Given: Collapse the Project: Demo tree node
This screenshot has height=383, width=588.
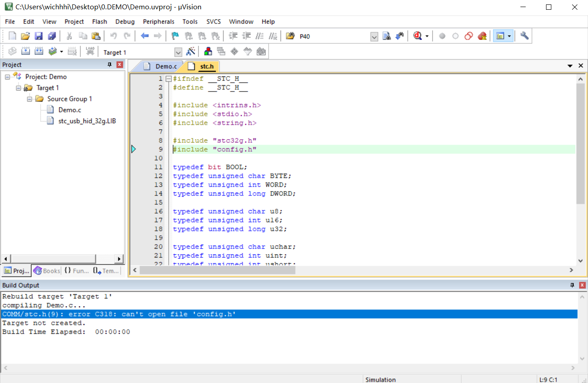Looking at the screenshot, I should [8, 77].
